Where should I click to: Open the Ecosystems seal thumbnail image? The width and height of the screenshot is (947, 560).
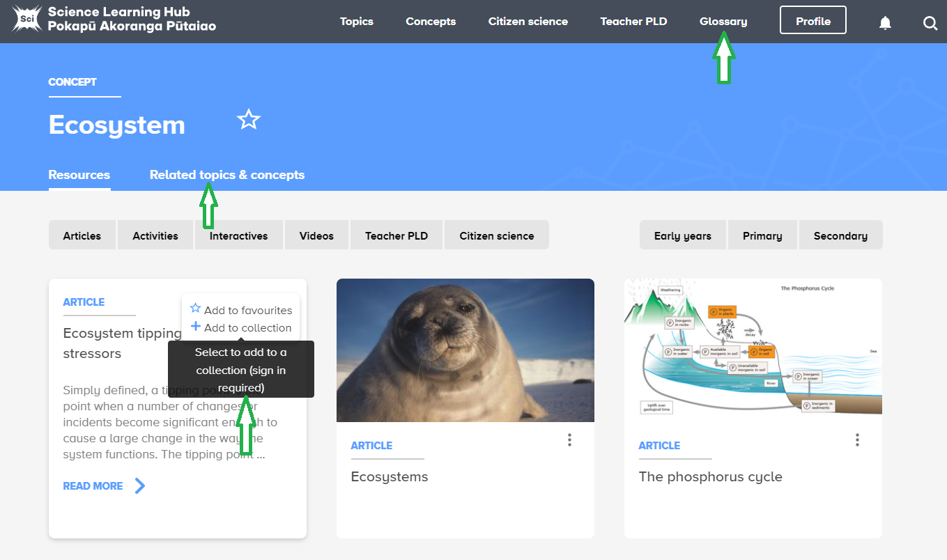click(465, 350)
